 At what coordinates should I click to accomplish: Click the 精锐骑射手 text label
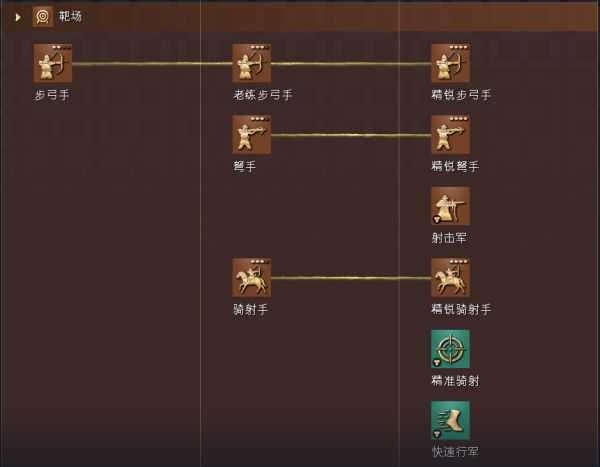pyautogui.click(x=461, y=309)
